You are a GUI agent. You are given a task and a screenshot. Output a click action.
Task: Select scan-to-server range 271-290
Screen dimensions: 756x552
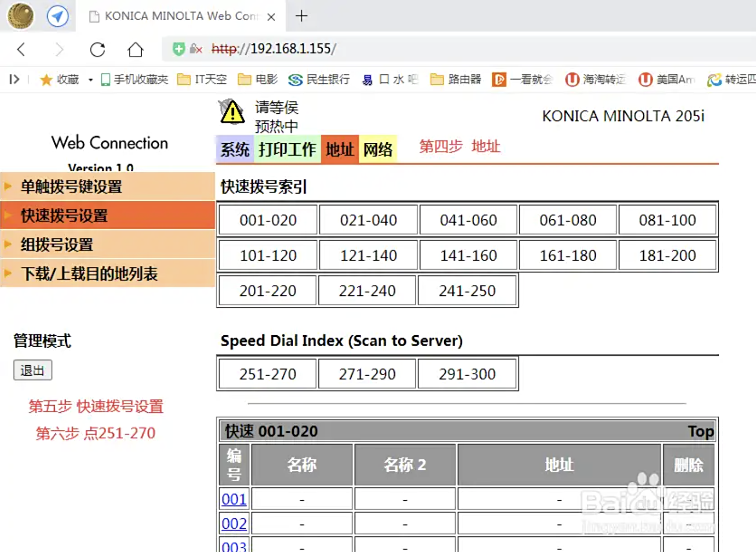click(367, 374)
